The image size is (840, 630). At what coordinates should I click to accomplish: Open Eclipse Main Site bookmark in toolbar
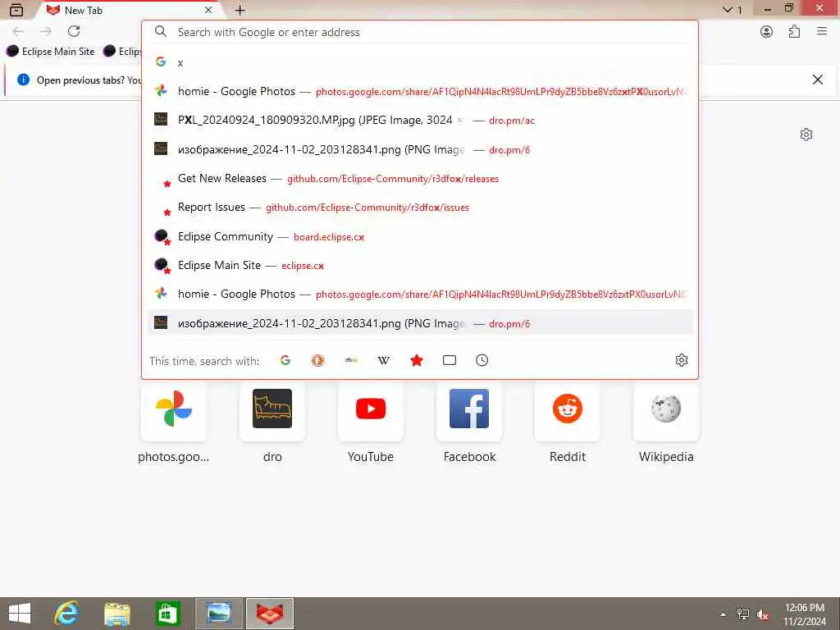[x=50, y=52]
